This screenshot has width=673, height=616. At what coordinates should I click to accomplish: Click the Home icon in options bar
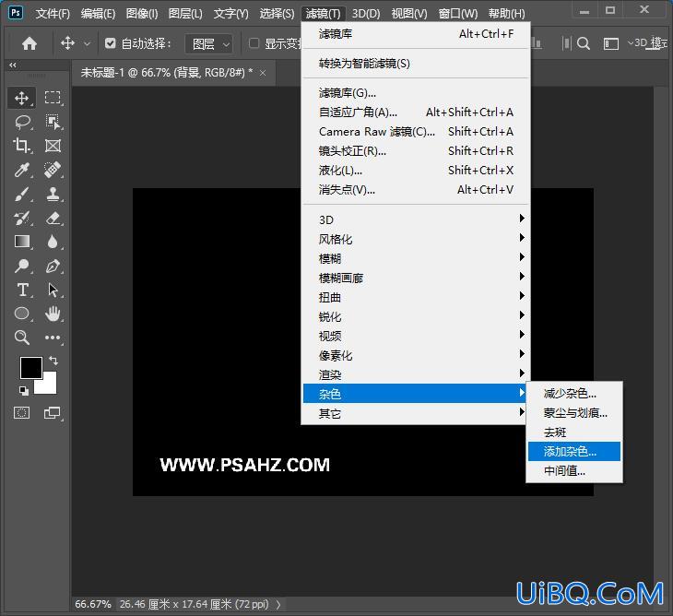pos(30,43)
